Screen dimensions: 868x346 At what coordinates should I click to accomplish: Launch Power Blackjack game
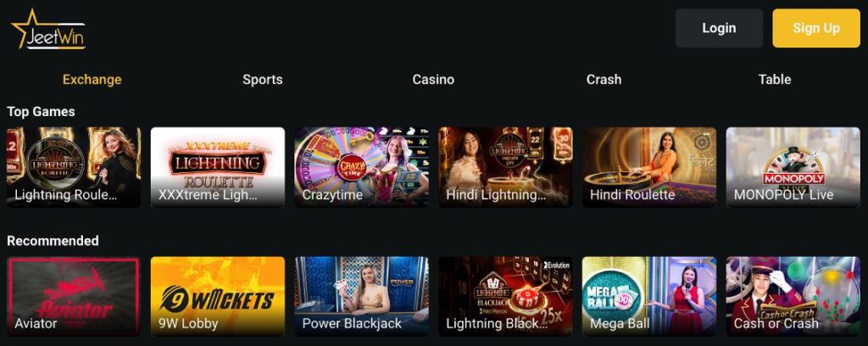[x=361, y=296]
